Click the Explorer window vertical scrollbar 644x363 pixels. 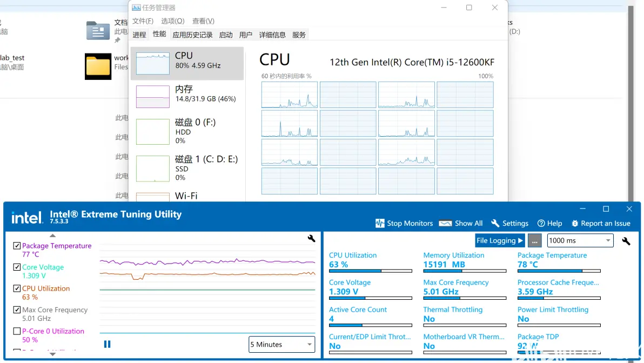coord(632,103)
